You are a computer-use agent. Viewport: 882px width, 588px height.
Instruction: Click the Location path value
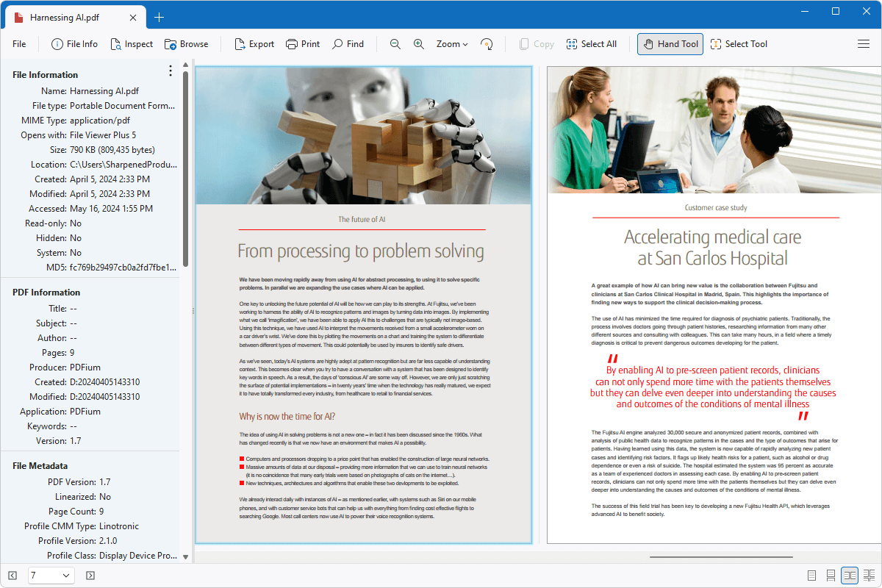123,165
